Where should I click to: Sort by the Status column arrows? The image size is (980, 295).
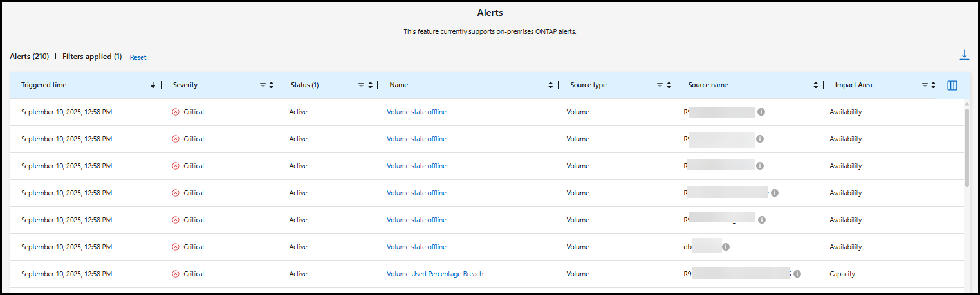(x=370, y=85)
